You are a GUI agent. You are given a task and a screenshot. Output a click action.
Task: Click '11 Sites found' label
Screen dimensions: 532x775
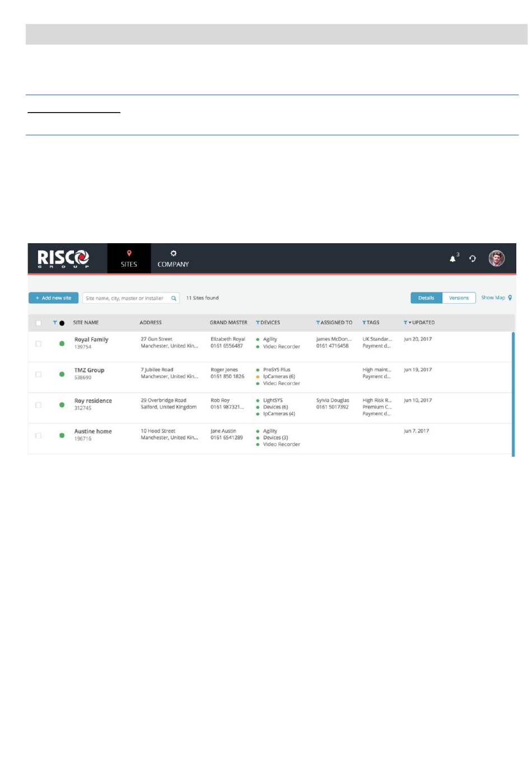click(202, 298)
